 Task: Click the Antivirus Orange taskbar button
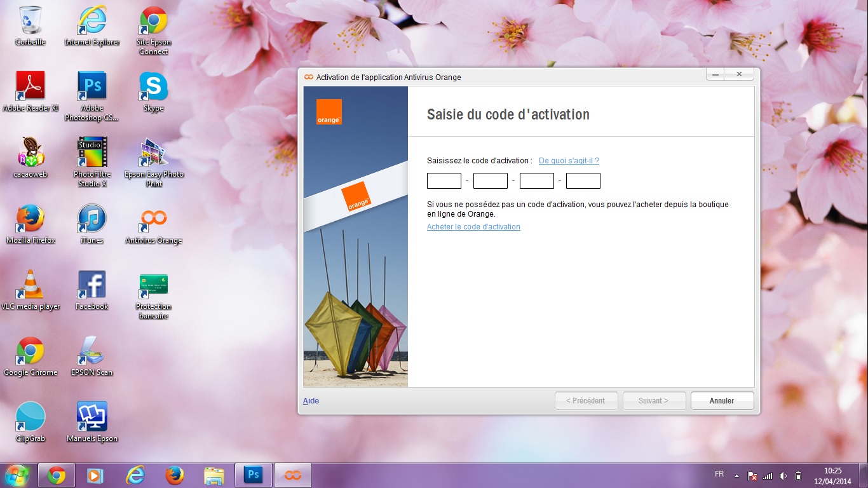point(293,475)
